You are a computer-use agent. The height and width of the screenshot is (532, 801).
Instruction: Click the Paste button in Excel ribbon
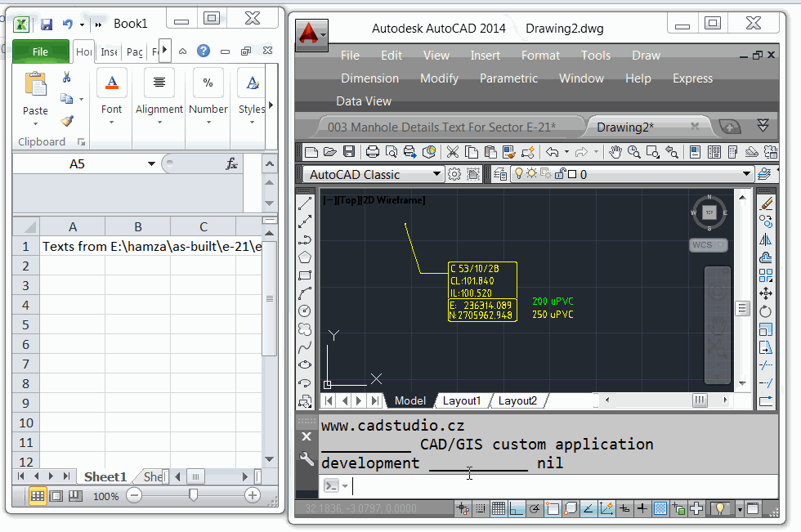35,98
